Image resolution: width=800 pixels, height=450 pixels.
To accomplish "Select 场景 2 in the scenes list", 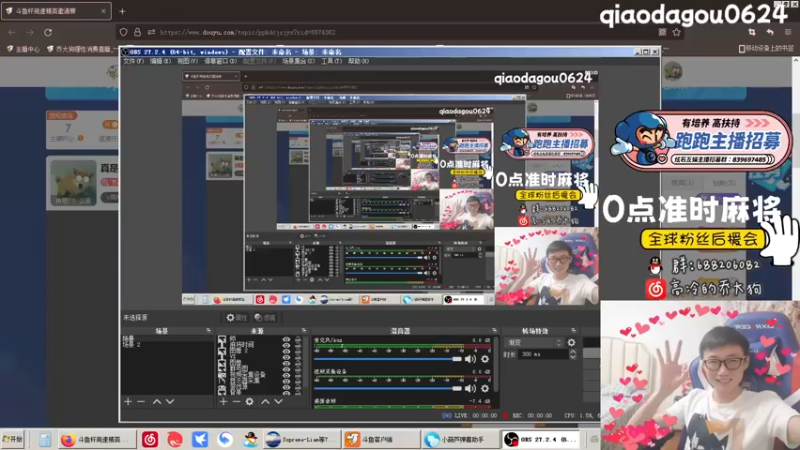I will [132, 345].
